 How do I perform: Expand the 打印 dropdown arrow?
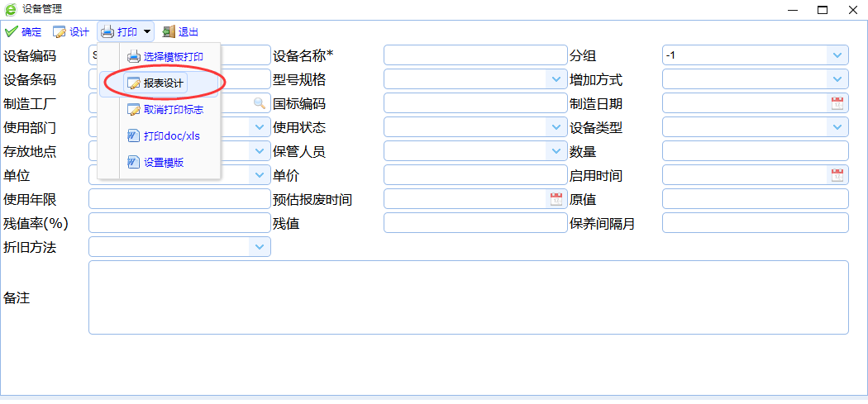(x=147, y=32)
